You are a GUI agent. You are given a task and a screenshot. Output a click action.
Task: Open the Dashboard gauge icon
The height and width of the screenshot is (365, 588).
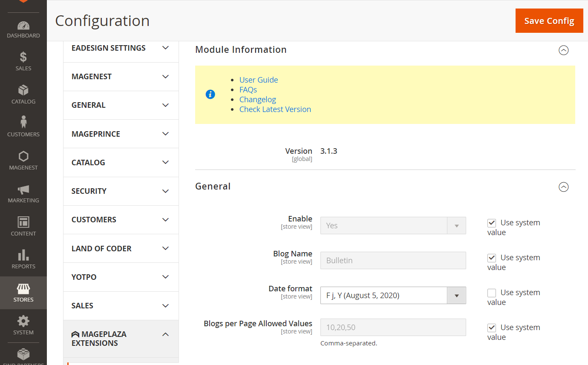pyautogui.click(x=23, y=26)
